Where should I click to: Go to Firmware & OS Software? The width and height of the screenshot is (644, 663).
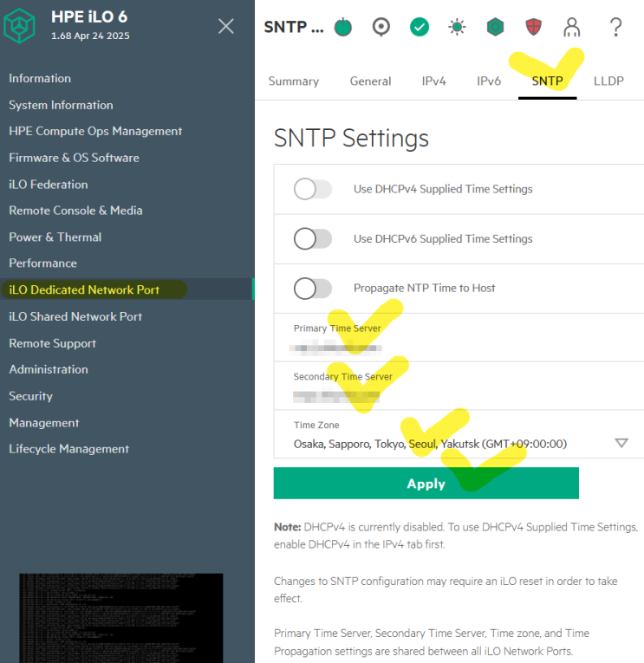click(x=74, y=158)
